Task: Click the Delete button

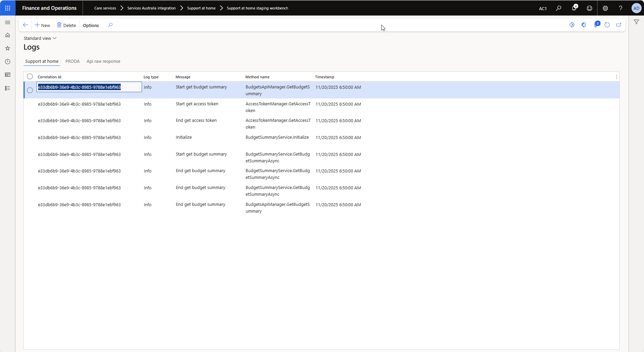Action: 66,25
